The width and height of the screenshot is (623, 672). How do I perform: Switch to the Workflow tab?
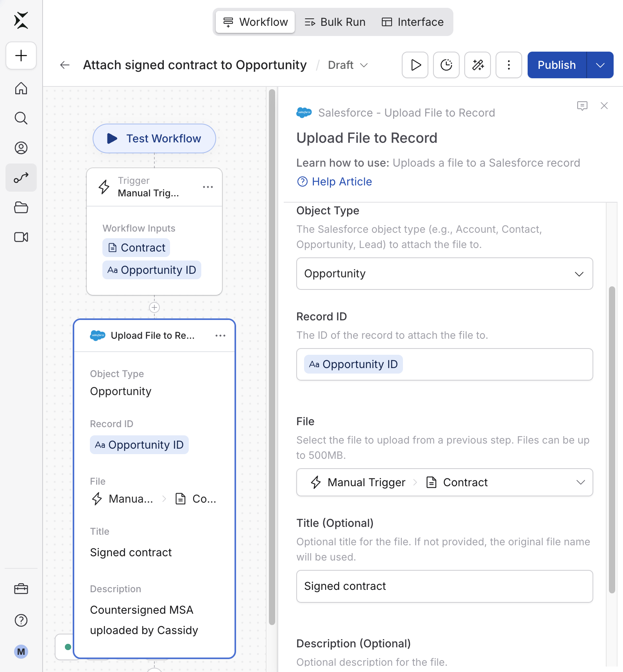(x=255, y=22)
